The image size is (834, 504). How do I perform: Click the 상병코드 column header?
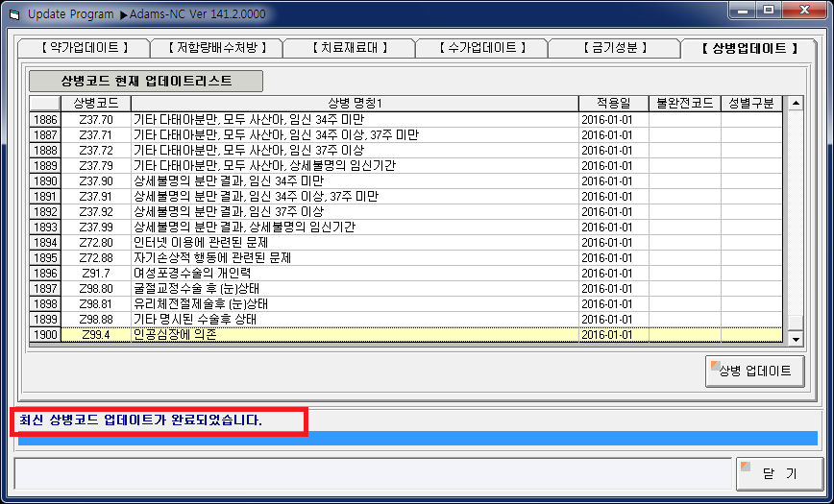point(96,103)
